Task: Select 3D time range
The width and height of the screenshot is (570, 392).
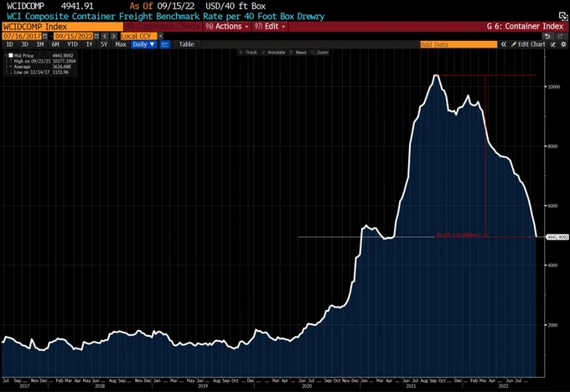Action: 24,44
